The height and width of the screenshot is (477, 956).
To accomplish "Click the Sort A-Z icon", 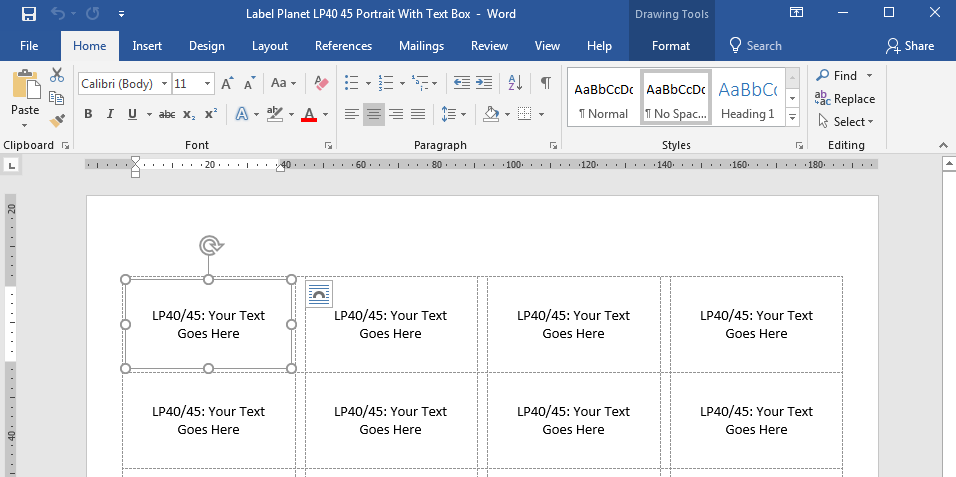I will point(515,83).
